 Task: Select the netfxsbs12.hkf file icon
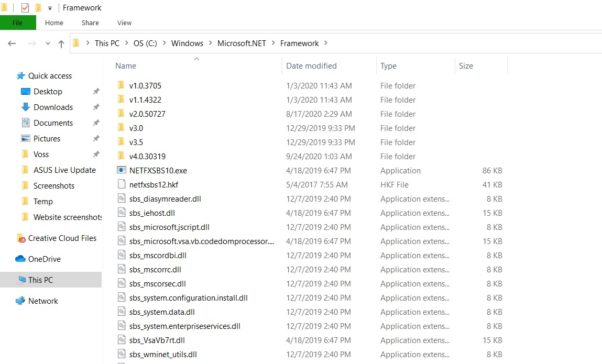(122, 184)
